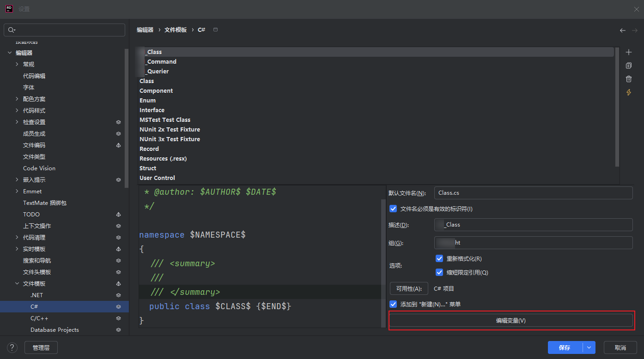Click the delete template trash icon
The image size is (644, 359).
pos(628,79)
